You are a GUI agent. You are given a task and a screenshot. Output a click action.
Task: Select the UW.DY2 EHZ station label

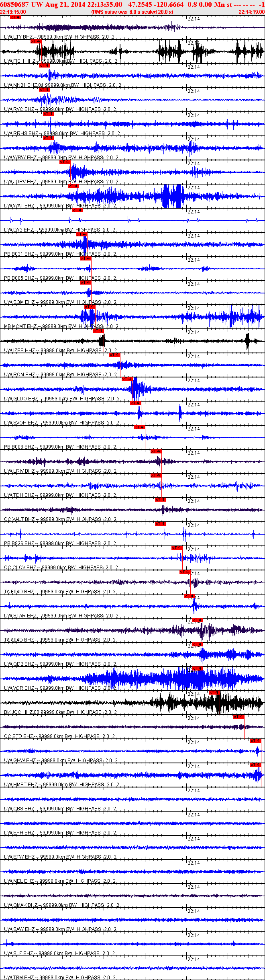pos(59,230)
